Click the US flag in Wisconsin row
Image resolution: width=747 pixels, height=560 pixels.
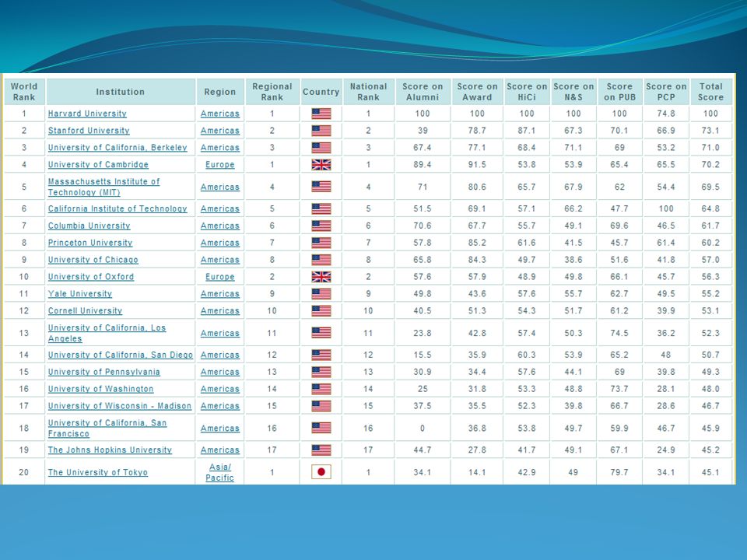coord(321,406)
